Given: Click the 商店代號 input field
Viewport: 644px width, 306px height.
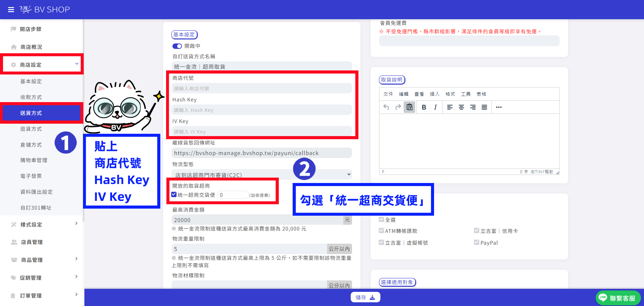Looking at the screenshot, I should [262, 88].
